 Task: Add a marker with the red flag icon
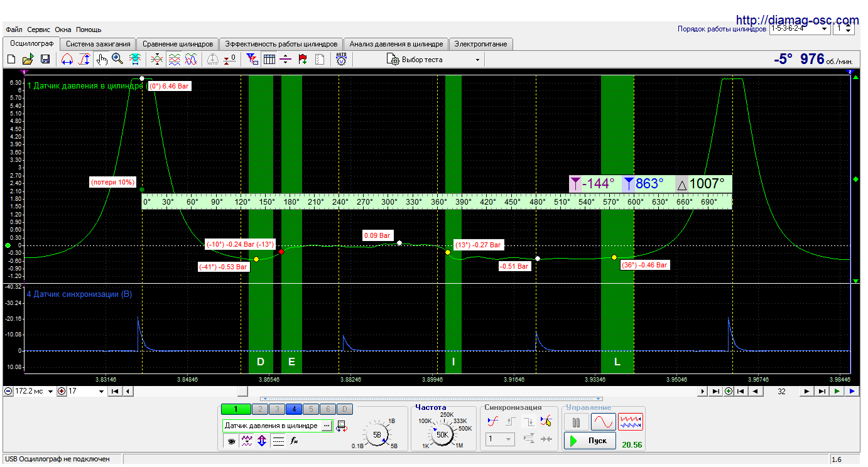coord(303,60)
